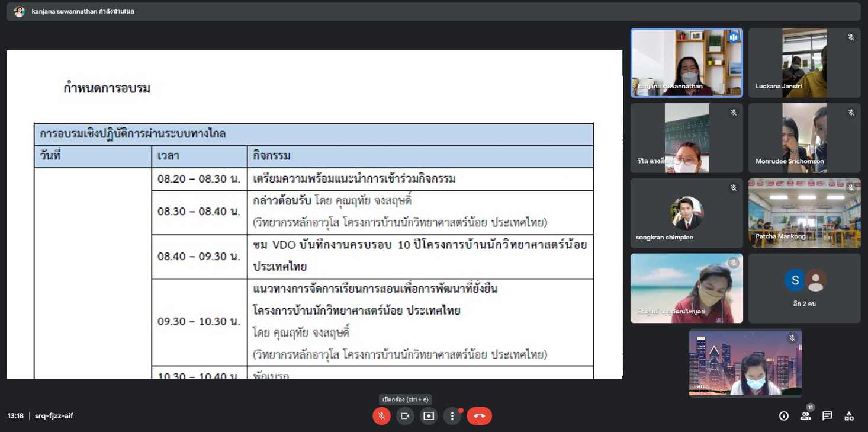The height and width of the screenshot is (432, 868).
Task: Open the three-dot more options menu
Action: [x=452, y=416]
